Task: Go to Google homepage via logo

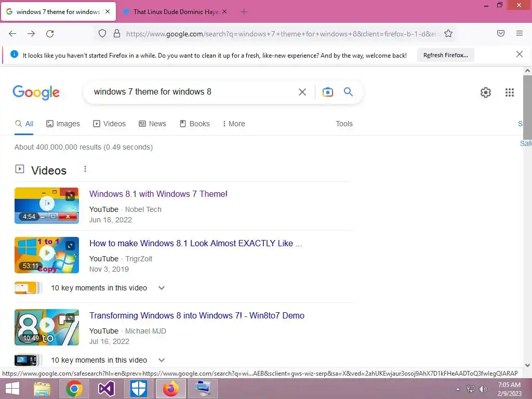Action: tap(36, 92)
